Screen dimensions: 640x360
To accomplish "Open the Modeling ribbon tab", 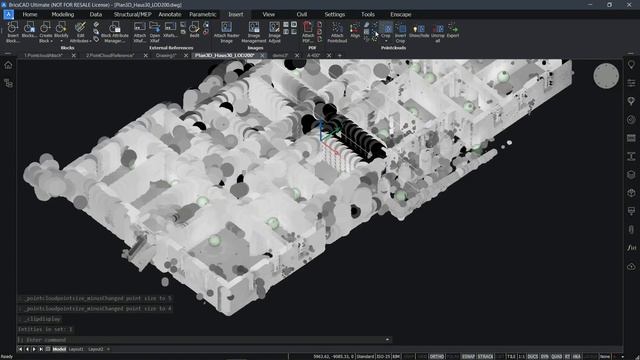I will pyautogui.click(x=63, y=14).
